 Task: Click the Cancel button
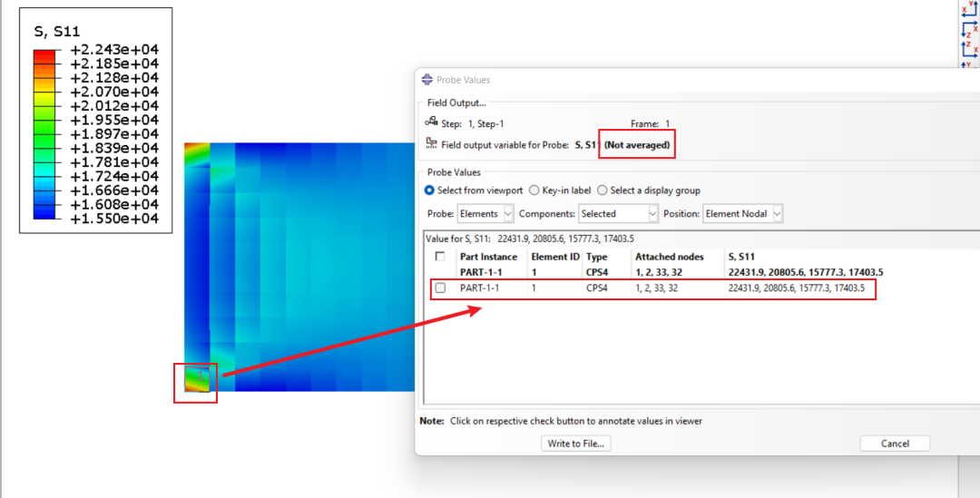(895, 444)
